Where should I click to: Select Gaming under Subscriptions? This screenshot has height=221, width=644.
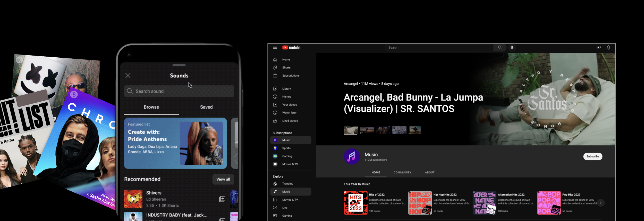pyautogui.click(x=291, y=156)
